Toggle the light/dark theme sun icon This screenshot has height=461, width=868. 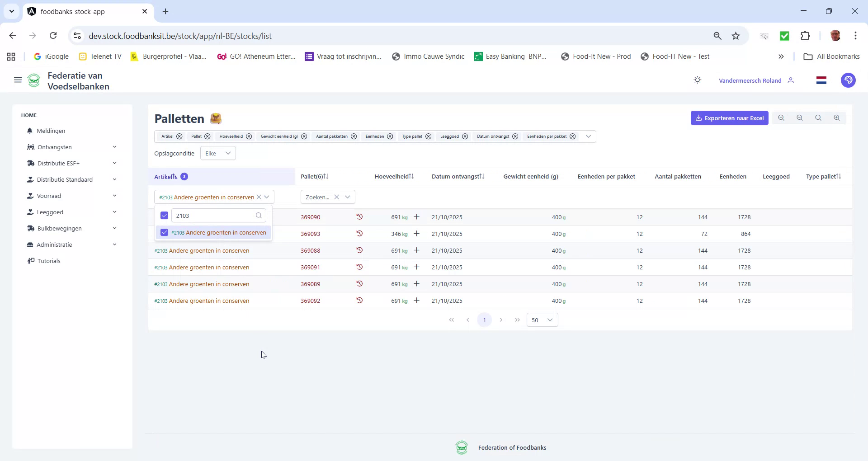pos(697,80)
